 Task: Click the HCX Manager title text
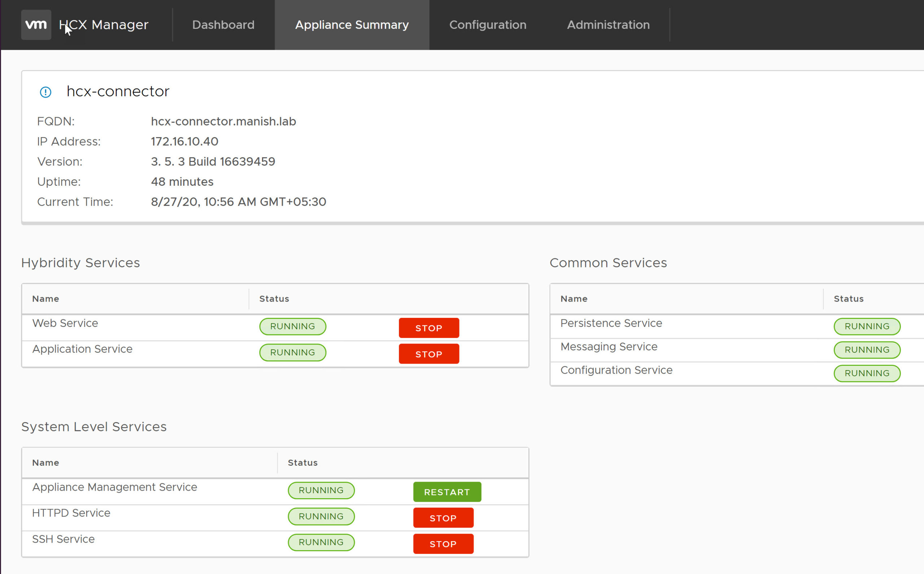coord(104,25)
